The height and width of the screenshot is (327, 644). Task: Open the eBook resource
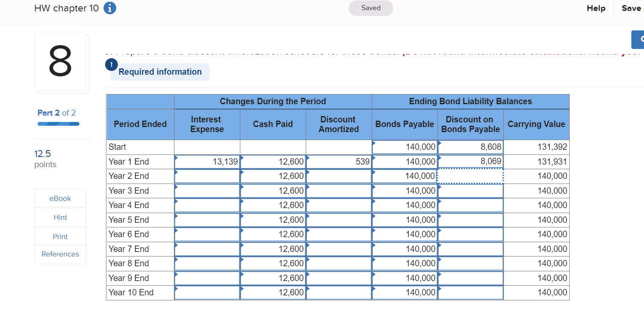pyautogui.click(x=60, y=198)
